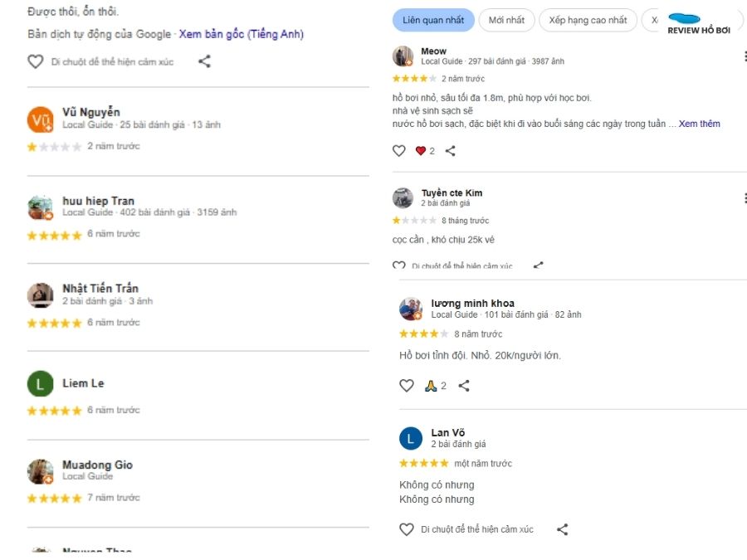The image size is (747, 560).
Task: Click share icon beside top-left reaction heart
Action: tap(204, 61)
